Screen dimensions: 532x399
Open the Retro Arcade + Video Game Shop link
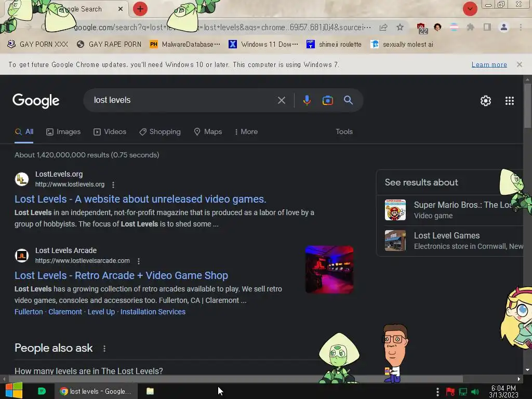121,275
